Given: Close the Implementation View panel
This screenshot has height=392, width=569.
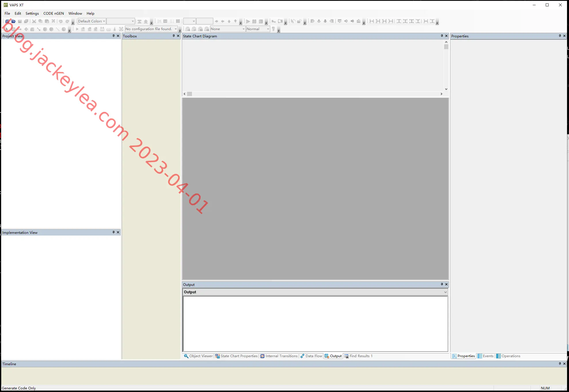Looking at the screenshot, I should [118, 232].
